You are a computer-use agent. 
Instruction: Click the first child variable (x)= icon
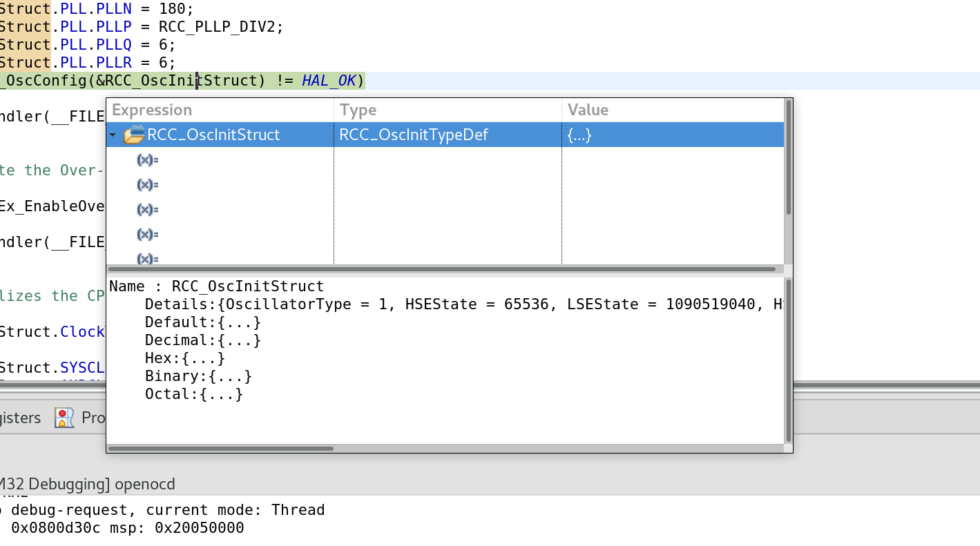(x=147, y=160)
